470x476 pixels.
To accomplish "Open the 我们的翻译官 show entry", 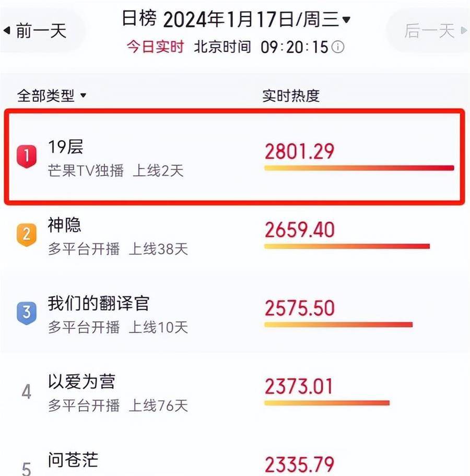I will (x=234, y=314).
